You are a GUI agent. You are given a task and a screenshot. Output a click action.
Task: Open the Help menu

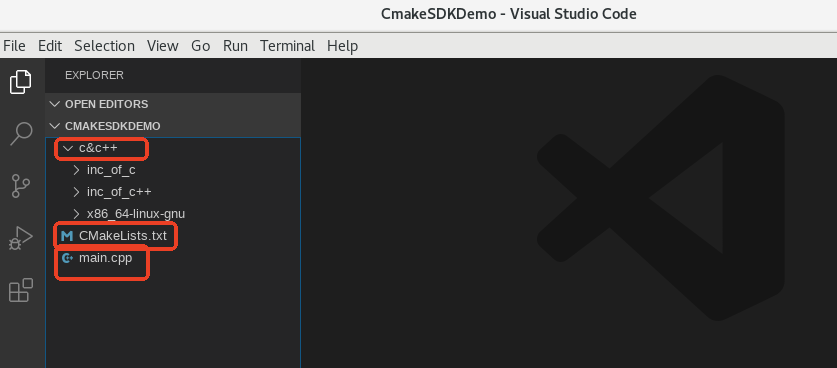coord(343,46)
